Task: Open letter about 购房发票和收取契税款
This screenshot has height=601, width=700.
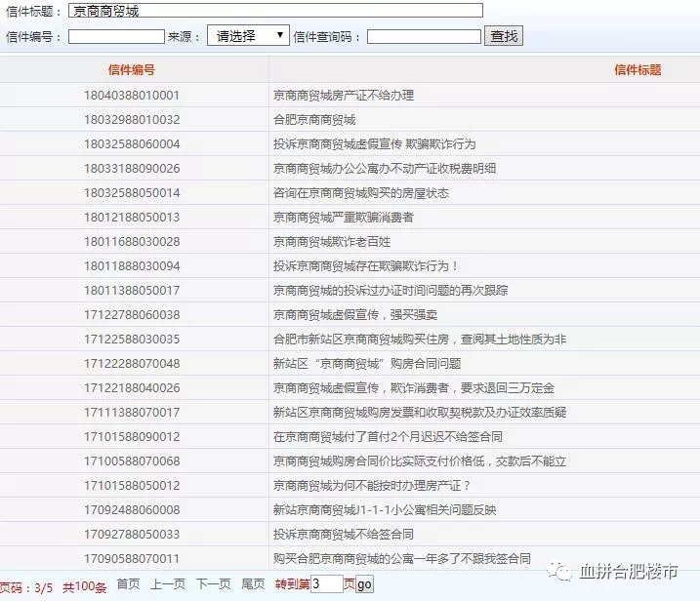Action: coord(420,413)
